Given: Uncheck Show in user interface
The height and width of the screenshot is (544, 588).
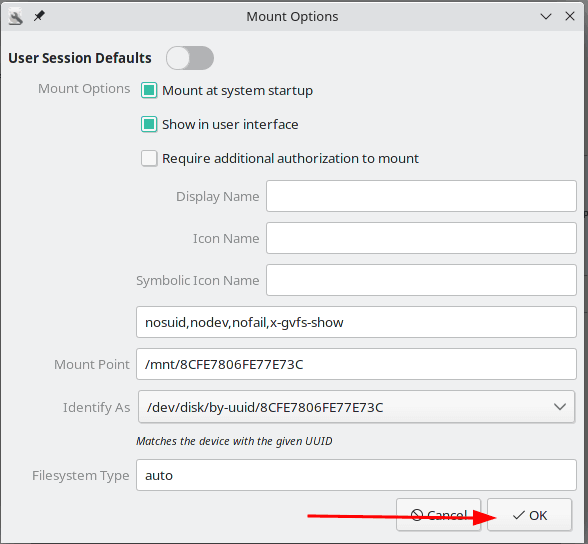Looking at the screenshot, I should point(149,124).
